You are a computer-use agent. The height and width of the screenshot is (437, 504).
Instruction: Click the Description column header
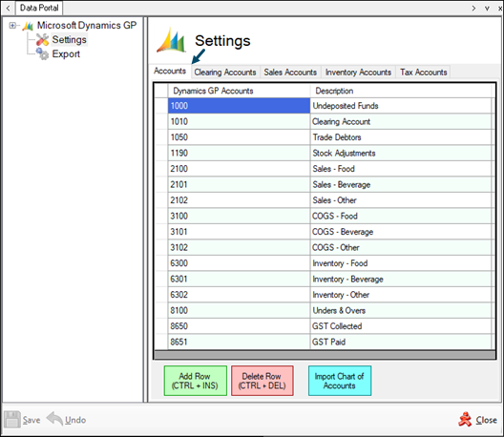coord(401,91)
